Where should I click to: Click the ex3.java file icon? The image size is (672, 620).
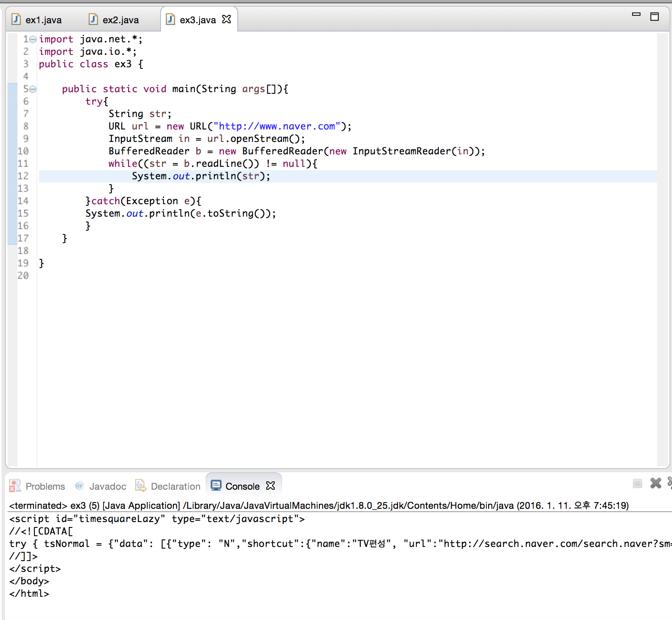tap(170, 19)
